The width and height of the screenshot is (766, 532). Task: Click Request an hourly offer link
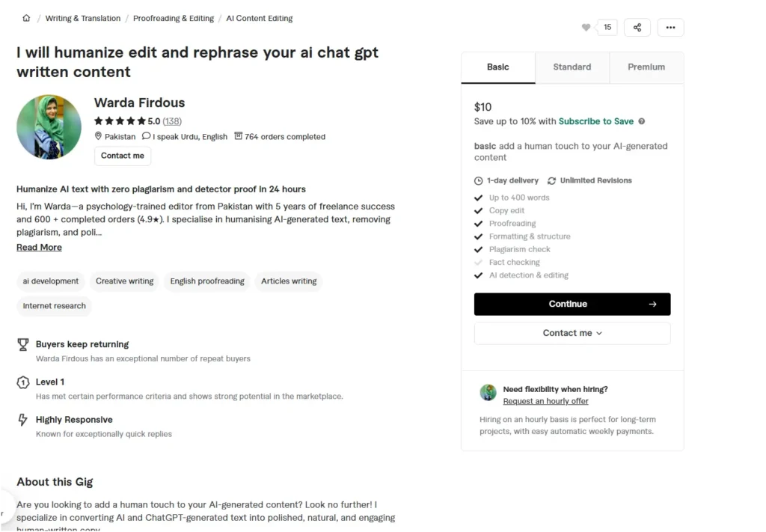click(x=545, y=402)
